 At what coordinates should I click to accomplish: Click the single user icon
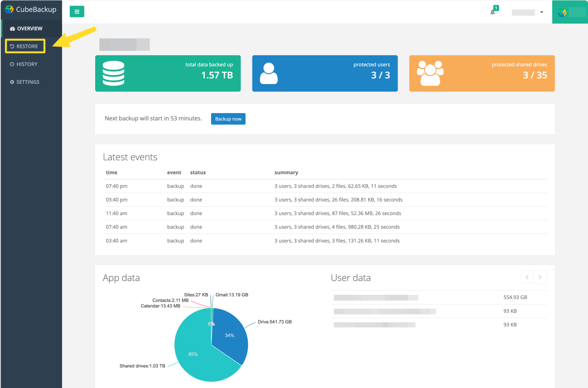(x=269, y=73)
